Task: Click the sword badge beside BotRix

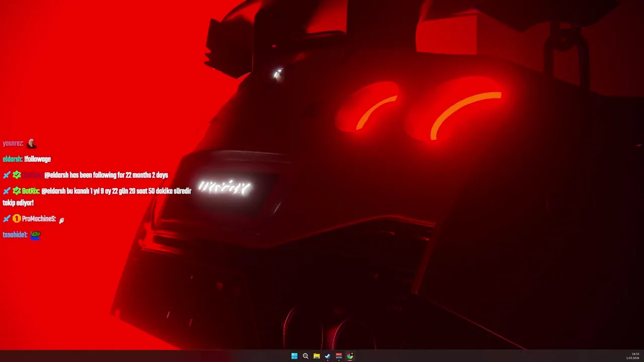Action: tap(7, 191)
